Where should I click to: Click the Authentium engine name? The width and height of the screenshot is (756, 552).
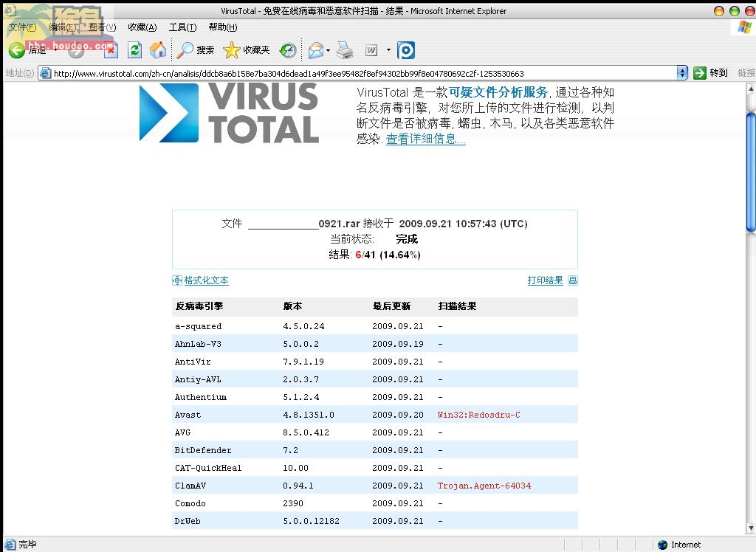point(201,397)
